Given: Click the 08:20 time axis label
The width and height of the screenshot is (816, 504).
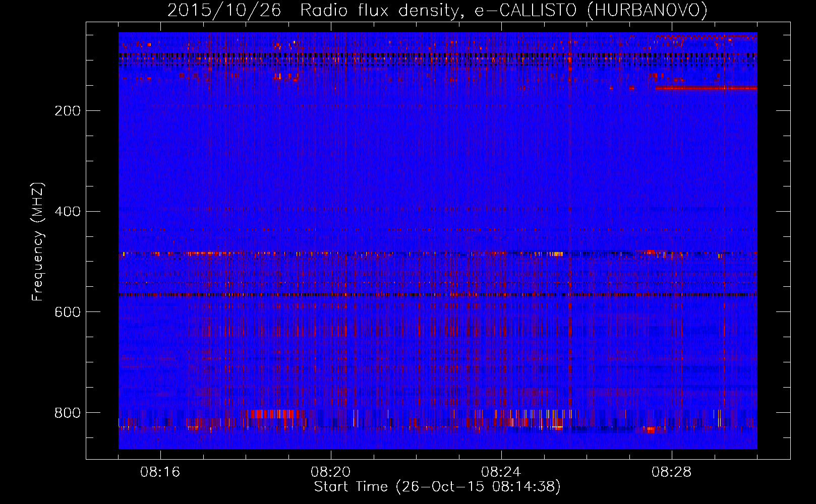Looking at the screenshot, I should tap(331, 472).
